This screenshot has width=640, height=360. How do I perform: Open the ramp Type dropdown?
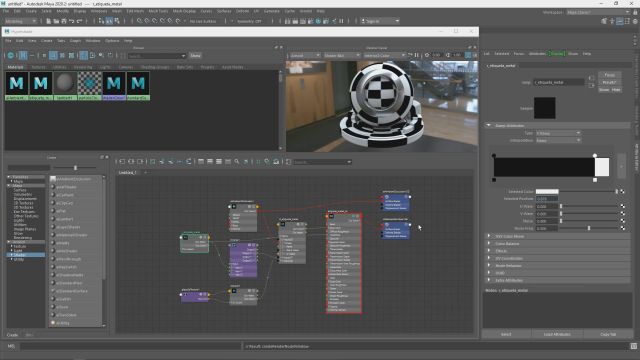point(558,133)
